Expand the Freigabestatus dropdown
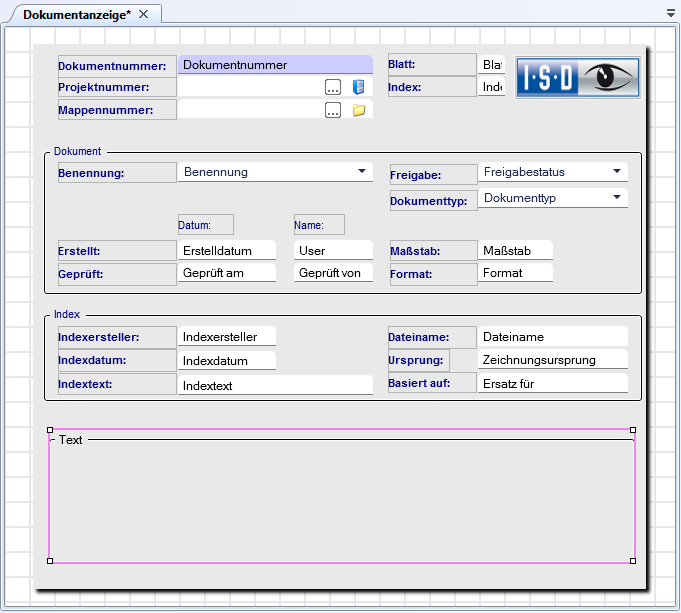 tap(616, 172)
